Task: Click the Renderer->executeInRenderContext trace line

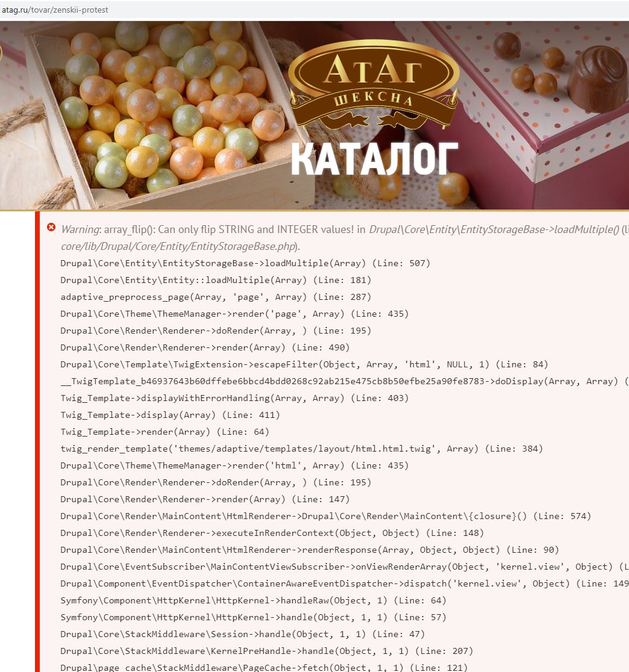Action: (x=272, y=533)
